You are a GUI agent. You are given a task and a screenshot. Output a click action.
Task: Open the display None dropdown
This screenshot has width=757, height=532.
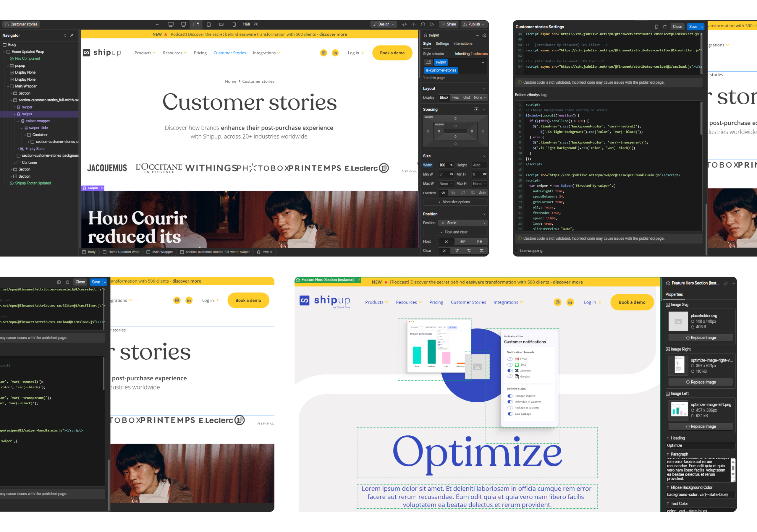479,98
